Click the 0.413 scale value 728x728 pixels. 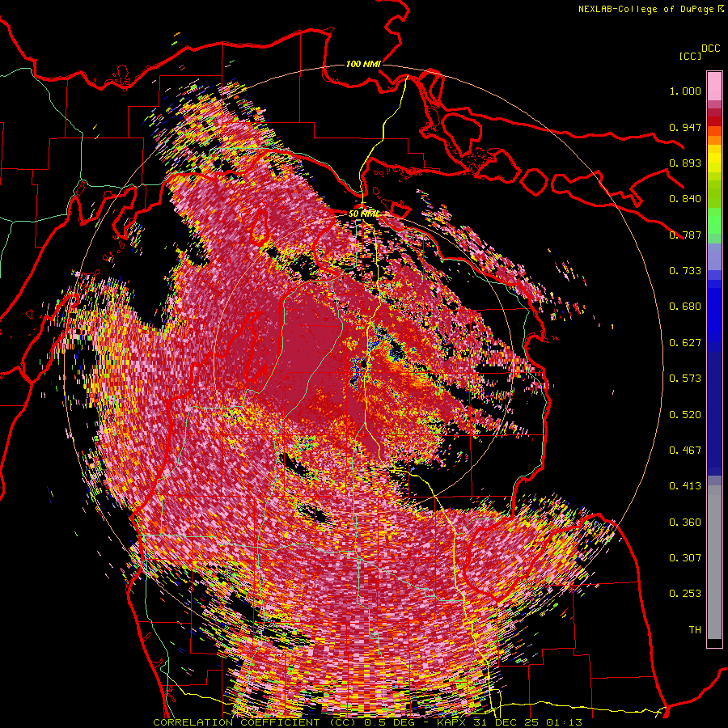[x=685, y=486]
